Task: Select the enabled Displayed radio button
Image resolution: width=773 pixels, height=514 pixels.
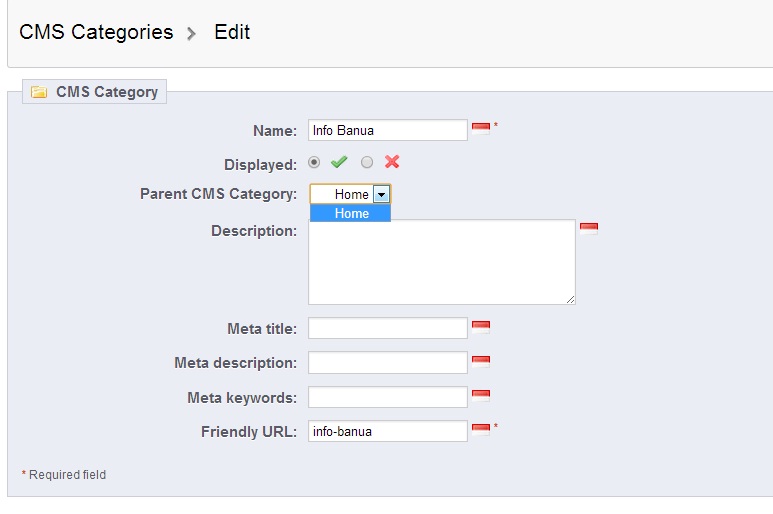Action: pyautogui.click(x=315, y=162)
